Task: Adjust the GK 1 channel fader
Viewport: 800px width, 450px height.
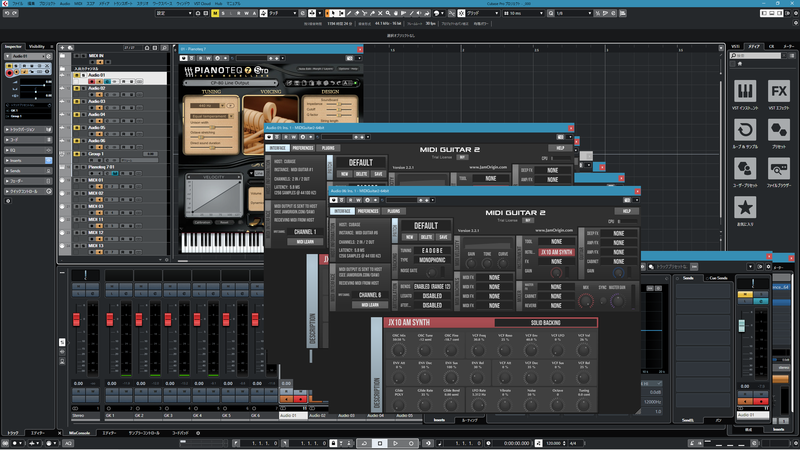Action: (110, 319)
